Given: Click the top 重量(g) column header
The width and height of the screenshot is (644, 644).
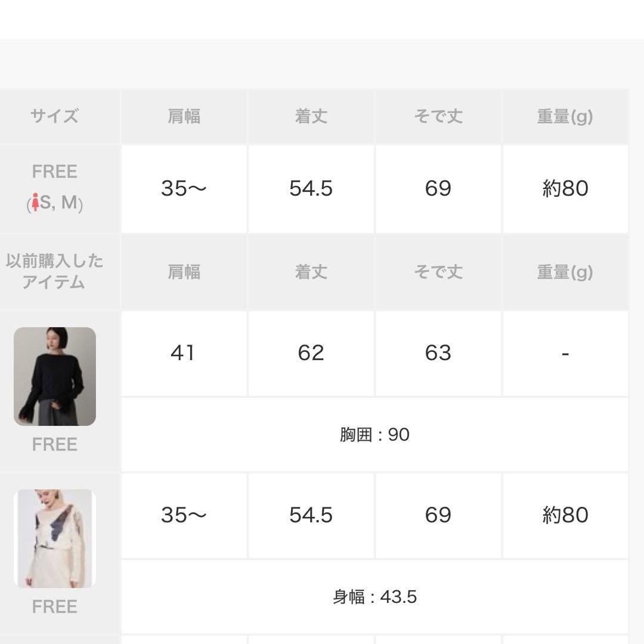Looking at the screenshot, I should tap(565, 116).
